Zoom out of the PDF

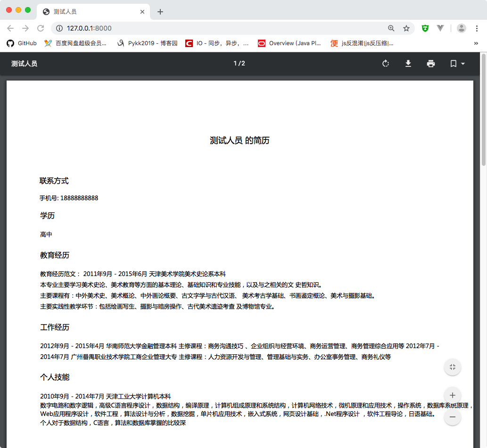click(453, 417)
